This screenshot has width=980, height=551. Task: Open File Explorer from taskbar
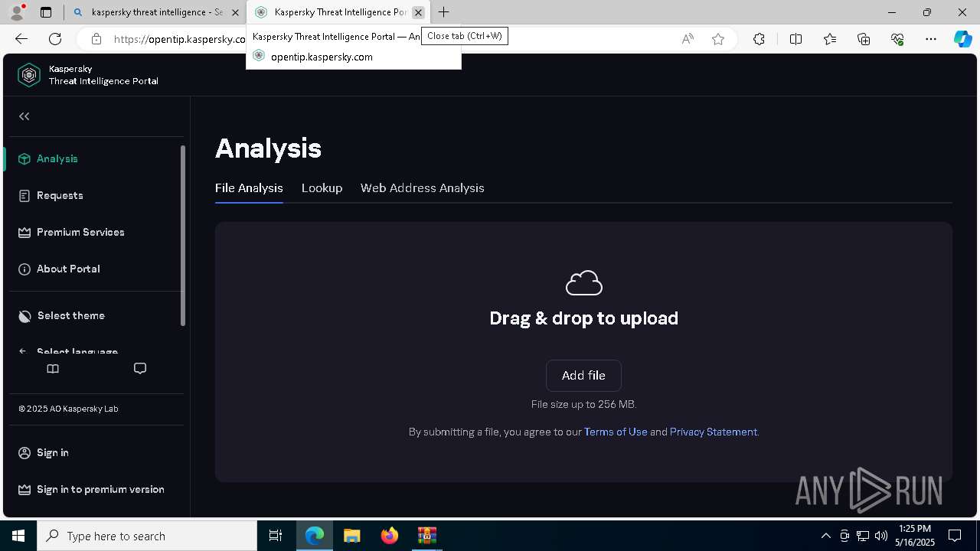pos(351,536)
